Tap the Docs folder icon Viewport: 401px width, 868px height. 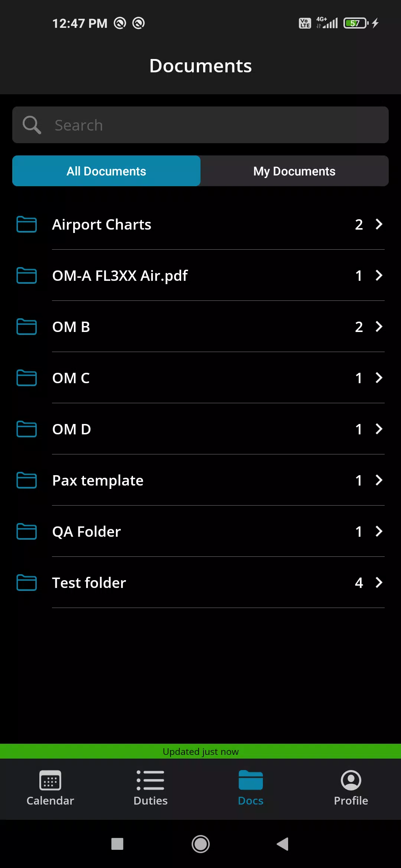click(x=251, y=780)
